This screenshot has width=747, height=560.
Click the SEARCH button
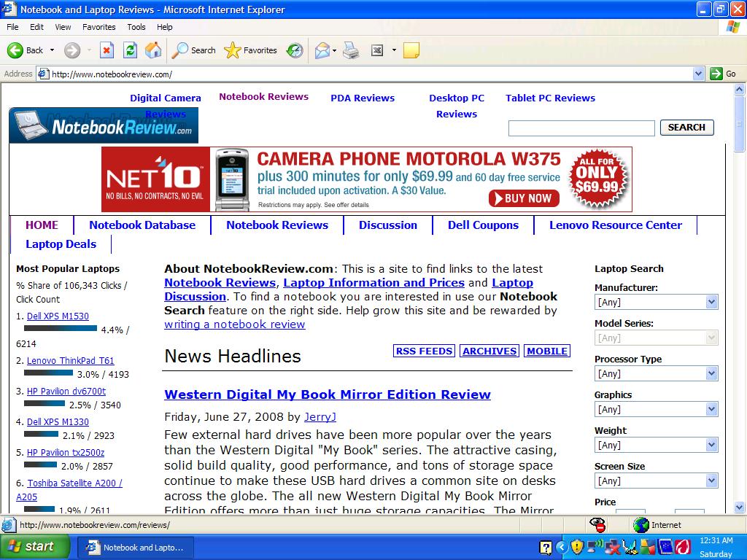686,127
